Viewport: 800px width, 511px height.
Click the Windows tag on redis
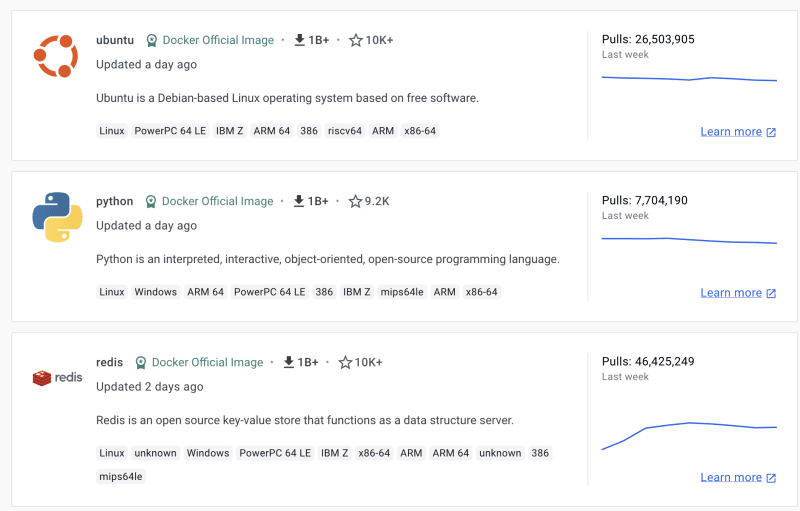click(208, 453)
